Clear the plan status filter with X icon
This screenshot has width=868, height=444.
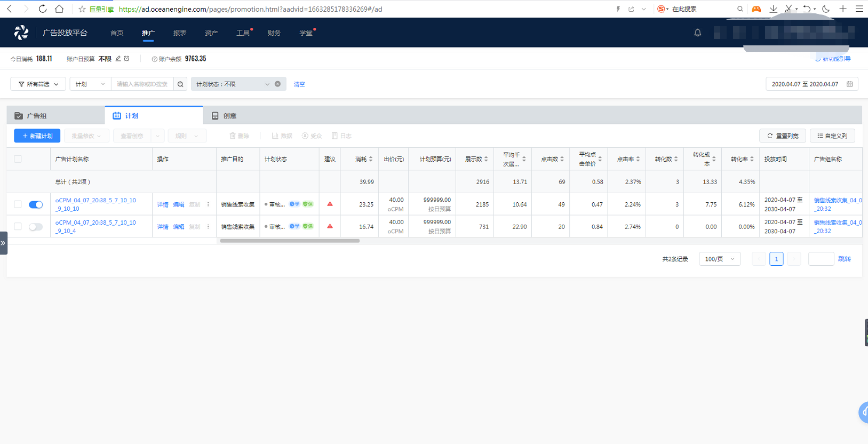(277, 84)
